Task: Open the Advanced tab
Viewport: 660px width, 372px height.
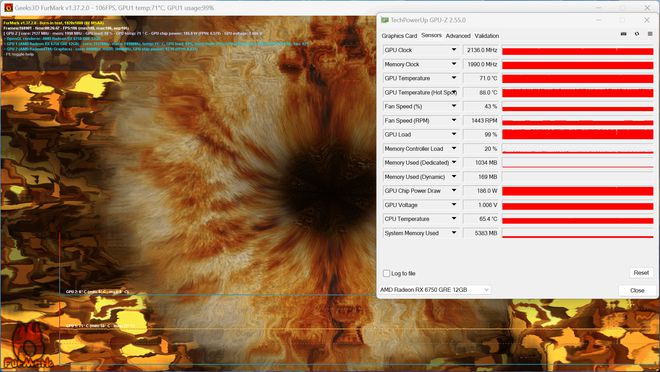Action: coord(458,36)
